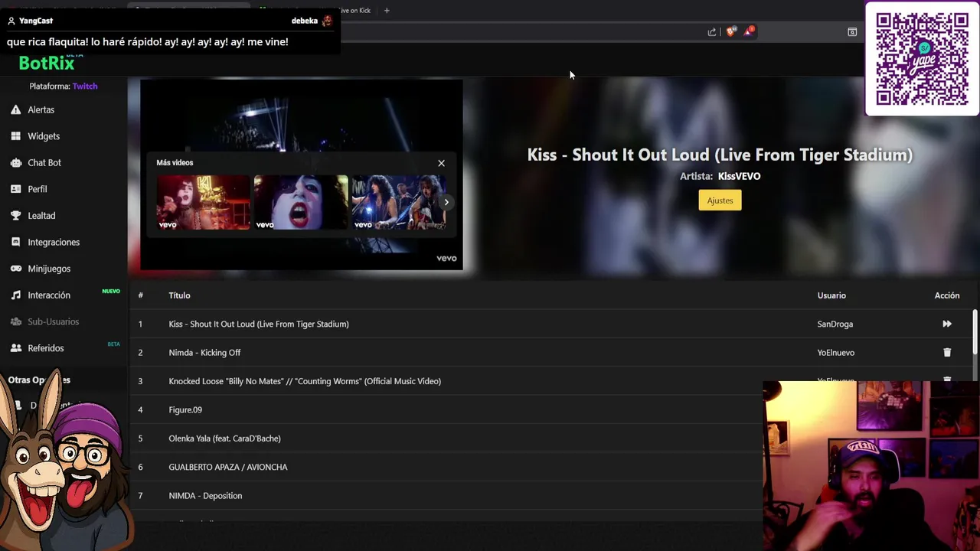980x551 pixels.
Task: Click the Brave shield icon
Action: coord(730,31)
